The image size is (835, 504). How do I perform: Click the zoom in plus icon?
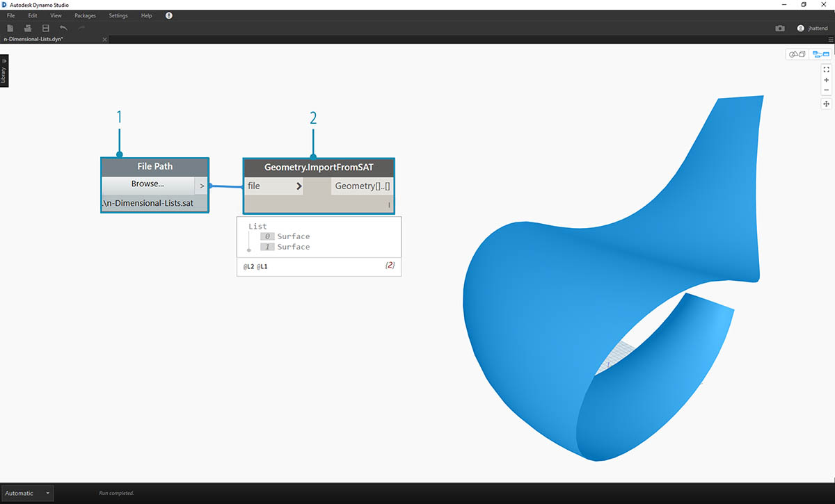click(x=826, y=80)
